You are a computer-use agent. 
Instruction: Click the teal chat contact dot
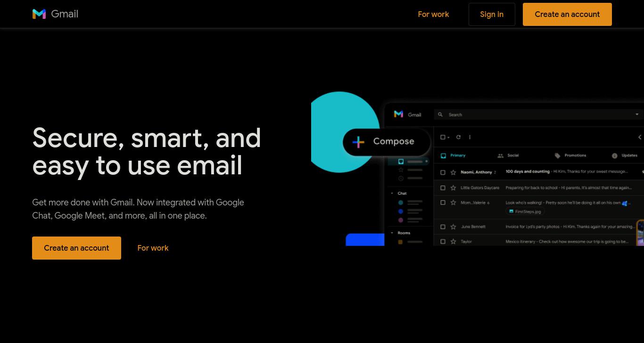[x=401, y=203]
